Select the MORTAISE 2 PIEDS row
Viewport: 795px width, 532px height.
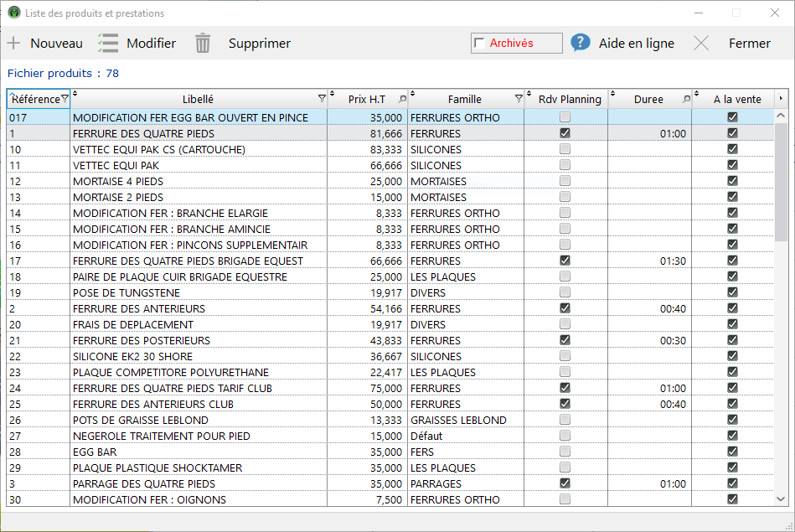point(390,197)
